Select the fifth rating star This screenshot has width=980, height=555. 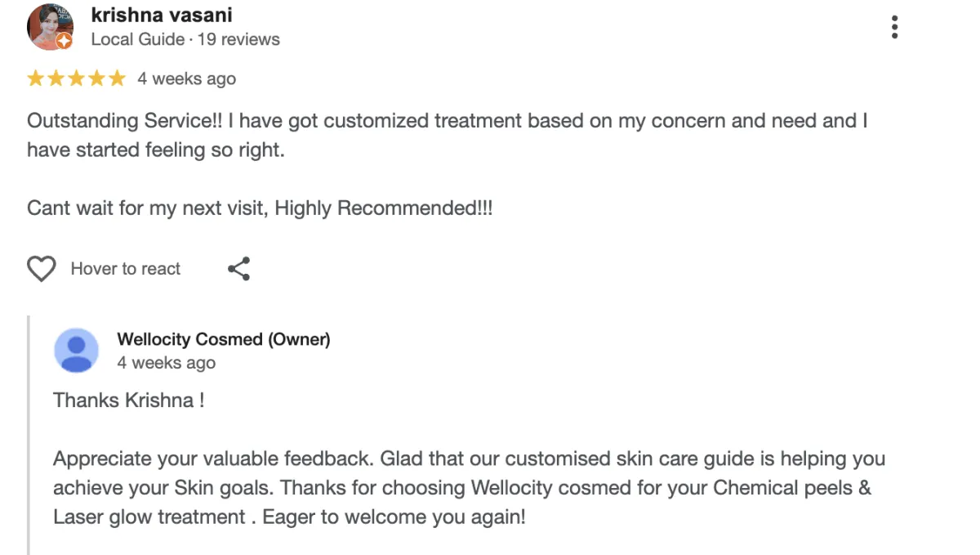click(x=118, y=78)
